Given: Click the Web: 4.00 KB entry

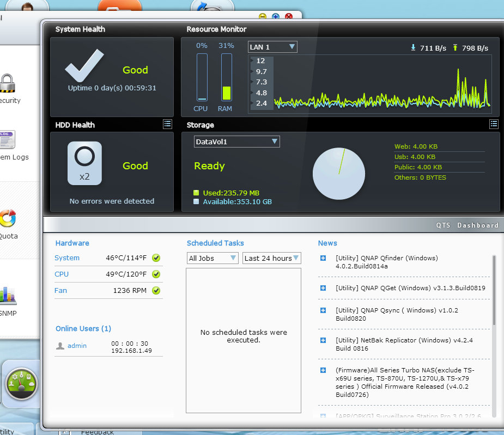Looking at the screenshot, I should [416, 146].
